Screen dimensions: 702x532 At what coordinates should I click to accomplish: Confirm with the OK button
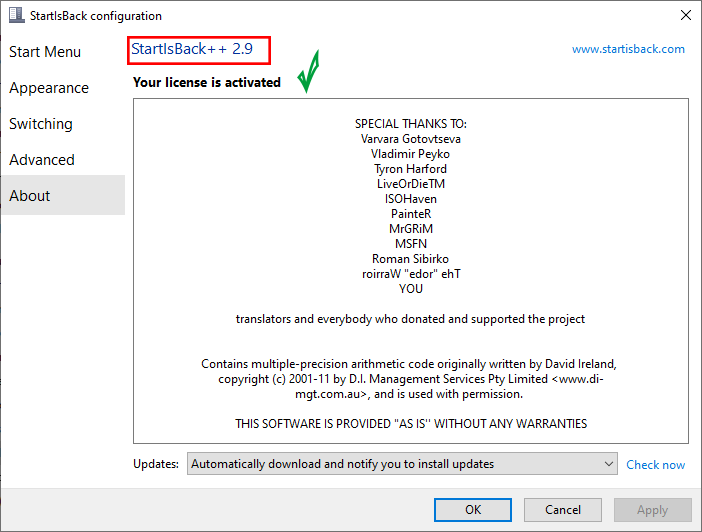pos(473,510)
